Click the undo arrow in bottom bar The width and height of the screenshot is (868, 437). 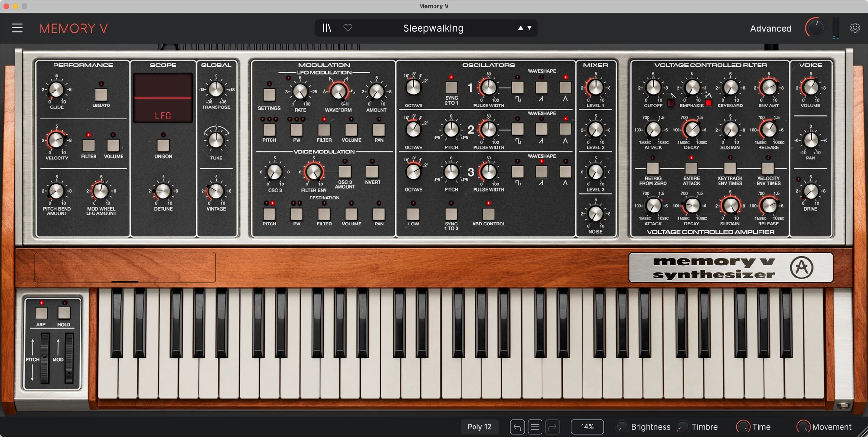pos(517,427)
